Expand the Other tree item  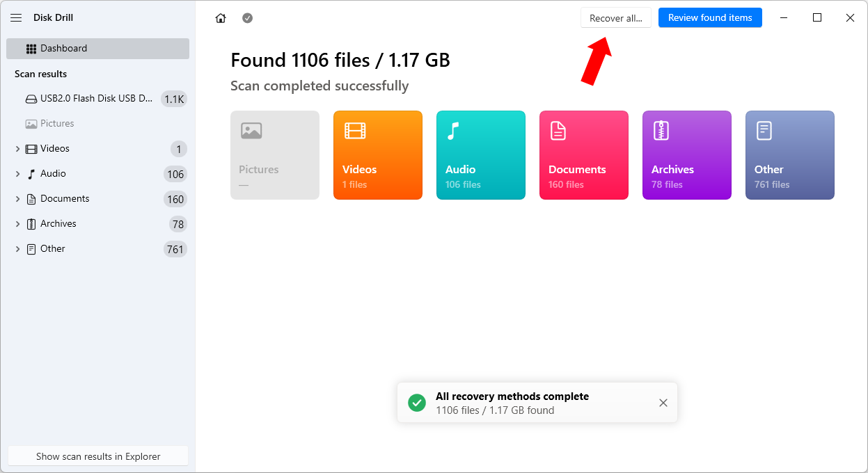pos(18,248)
